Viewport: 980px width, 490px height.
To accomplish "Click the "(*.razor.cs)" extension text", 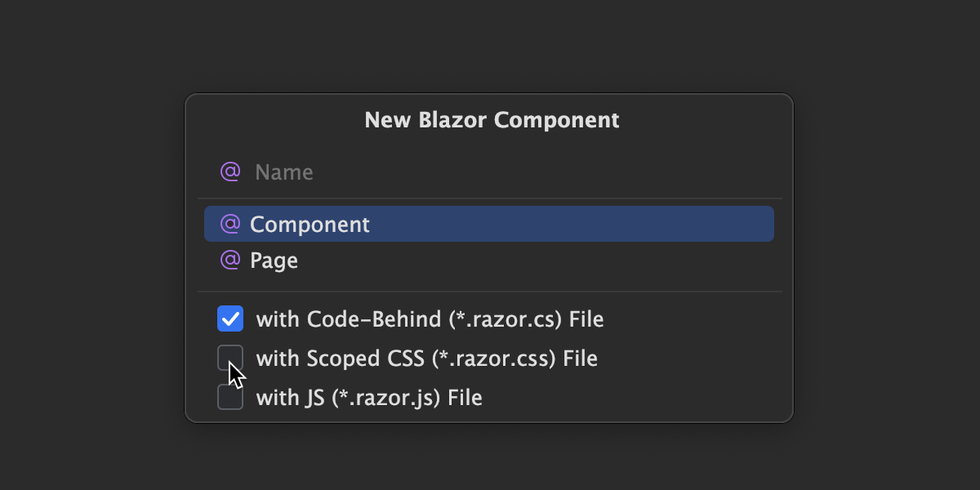I will tap(506, 318).
